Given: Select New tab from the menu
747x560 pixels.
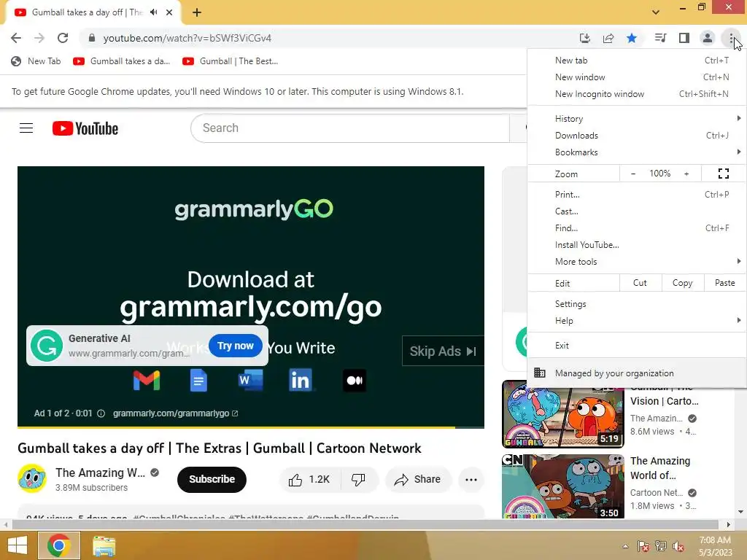Looking at the screenshot, I should pyautogui.click(x=638, y=61).
